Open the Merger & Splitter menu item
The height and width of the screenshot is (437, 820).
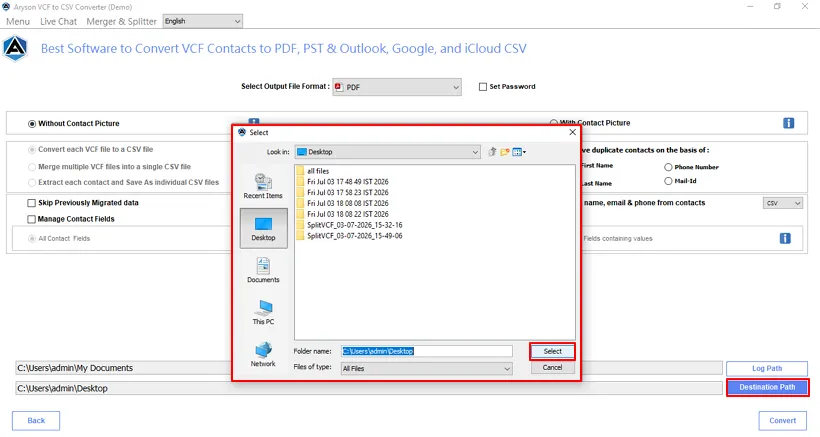click(121, 21)
